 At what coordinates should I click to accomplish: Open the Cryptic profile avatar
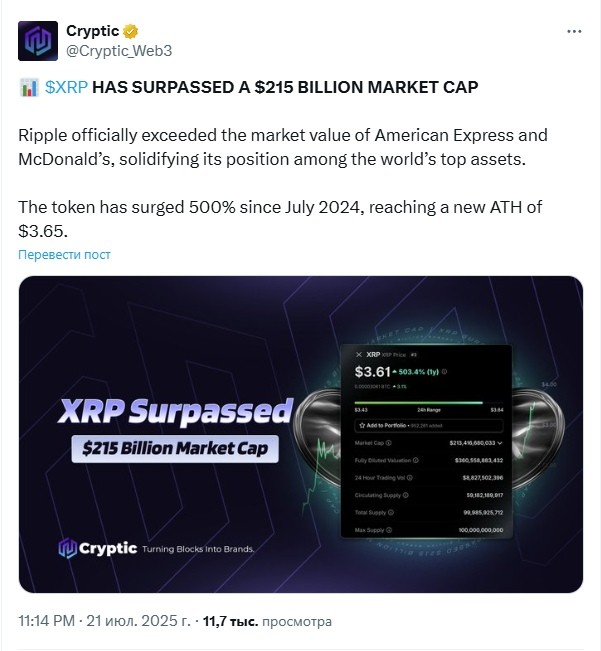click(x=38, y=41)
